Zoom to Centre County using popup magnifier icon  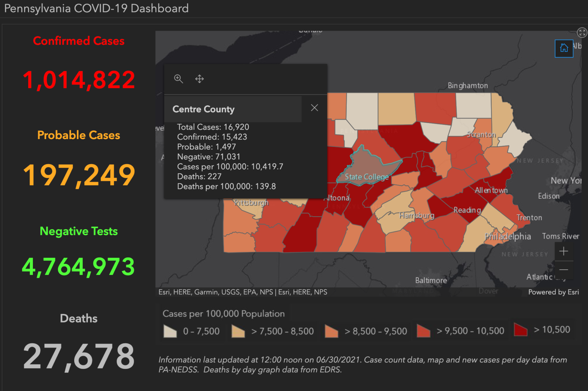(x=179, y=79)
